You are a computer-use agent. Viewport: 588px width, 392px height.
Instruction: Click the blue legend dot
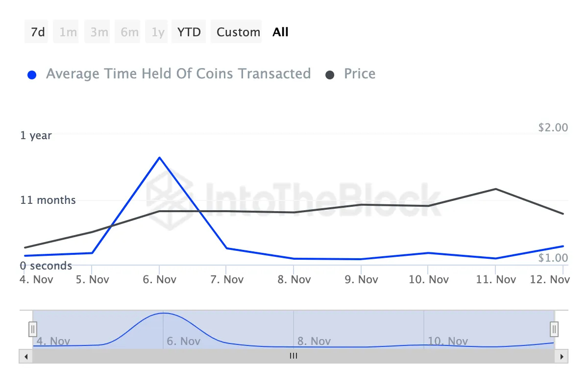pyautogui.click(x=32, y=75)
